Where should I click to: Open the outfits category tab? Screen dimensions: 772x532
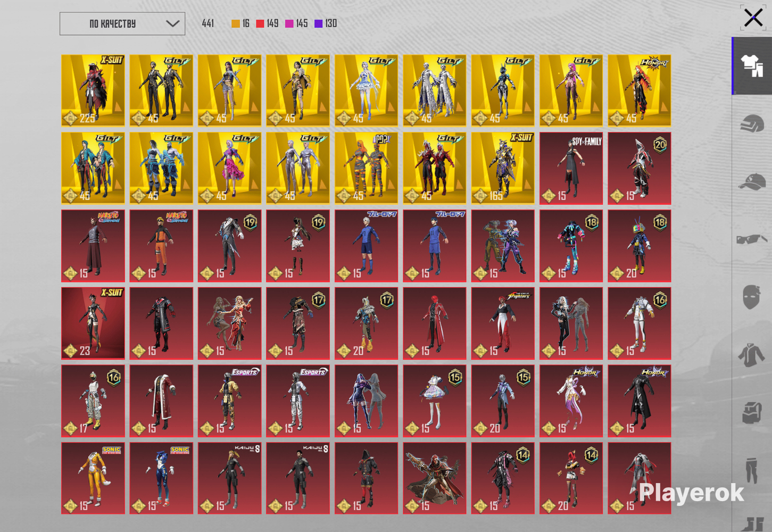click(x=752, y=66)
